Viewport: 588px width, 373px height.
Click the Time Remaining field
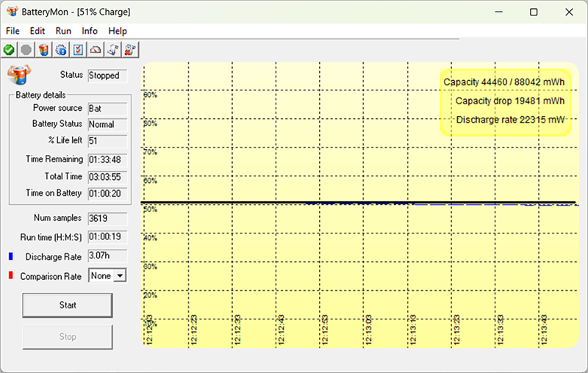tap(107, 160)
